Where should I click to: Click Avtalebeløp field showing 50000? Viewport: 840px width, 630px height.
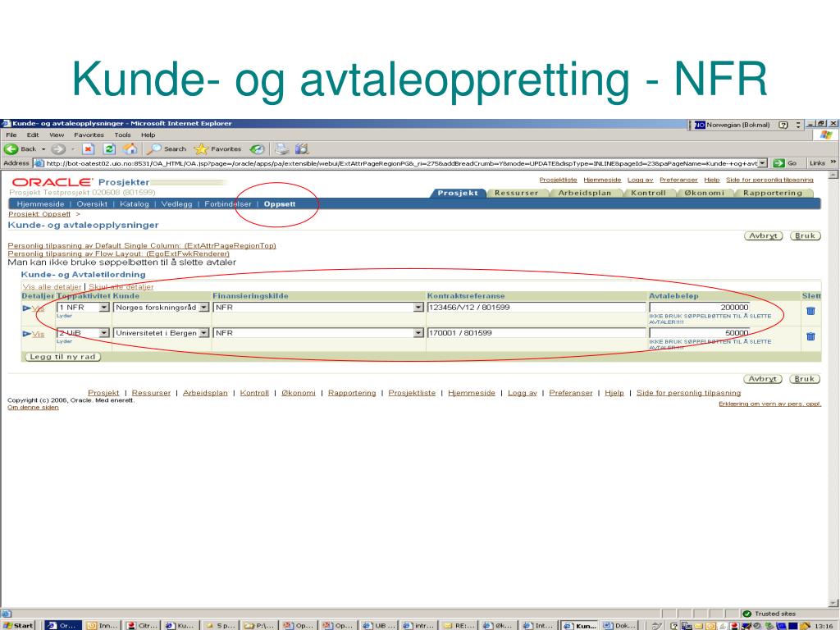[x=699, y=333]
